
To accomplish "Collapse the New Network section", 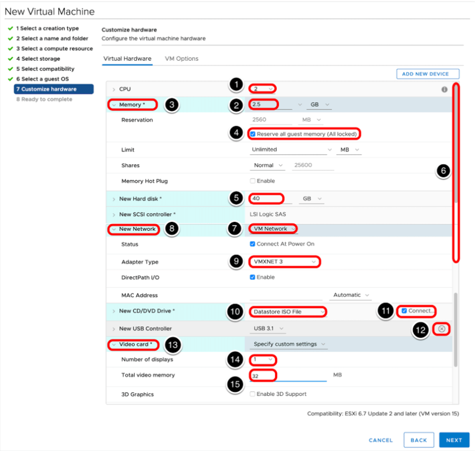I will (114, 229).
